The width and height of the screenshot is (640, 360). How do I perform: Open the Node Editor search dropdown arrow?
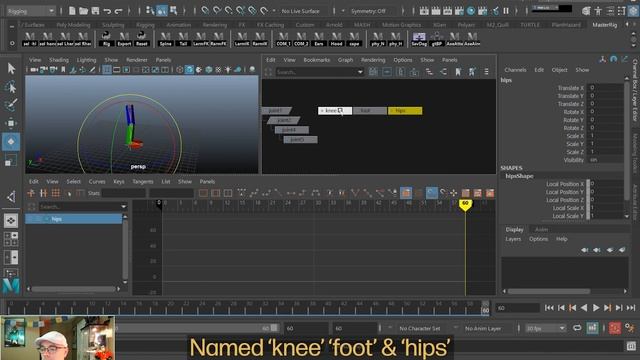[360, 72]
